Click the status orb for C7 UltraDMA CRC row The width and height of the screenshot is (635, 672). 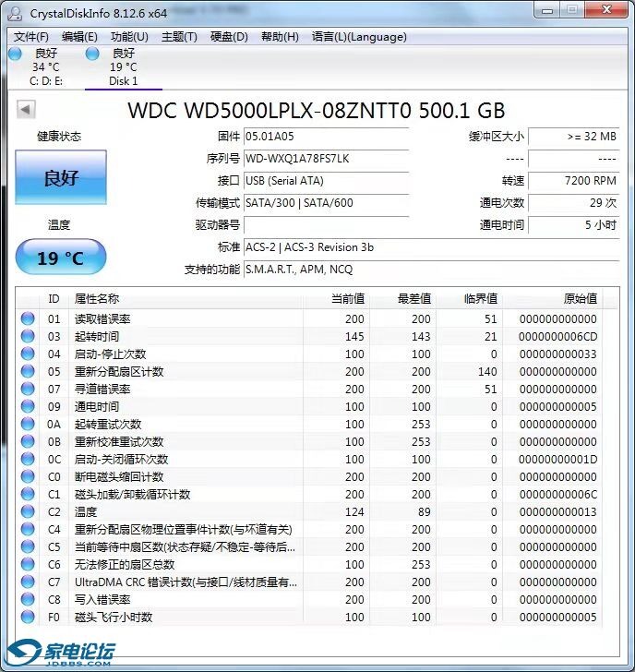[x=28, y=582]
